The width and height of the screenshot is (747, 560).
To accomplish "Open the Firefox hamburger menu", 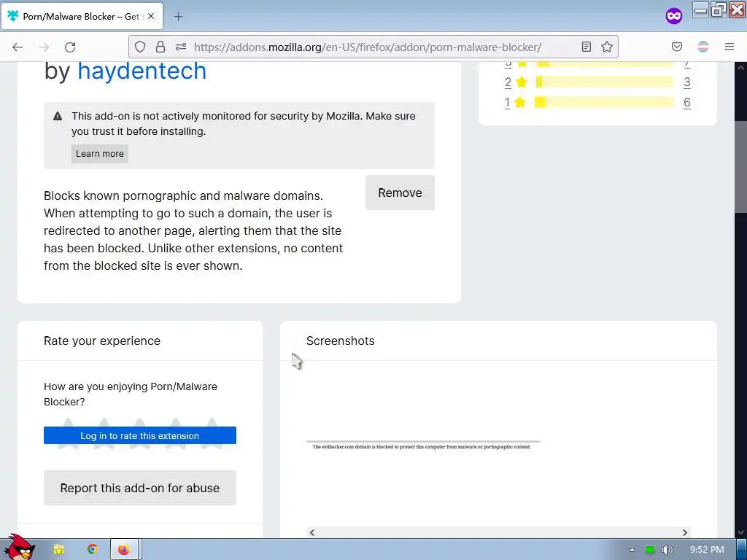I will click(729, 47).
